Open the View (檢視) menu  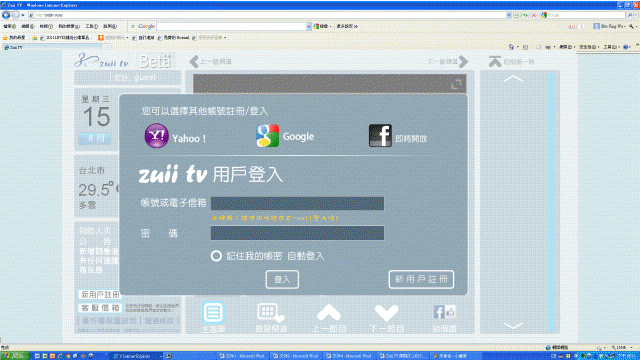[x=46, y=26]
